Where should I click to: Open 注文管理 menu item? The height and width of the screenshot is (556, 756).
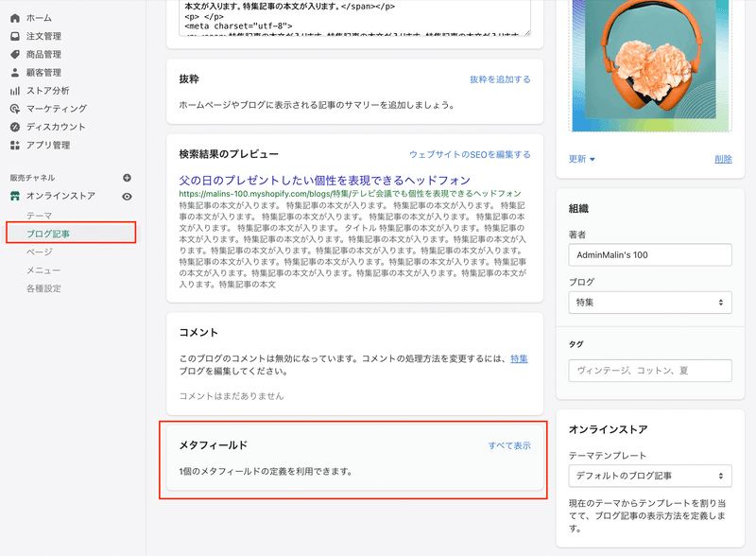(43, 36)
